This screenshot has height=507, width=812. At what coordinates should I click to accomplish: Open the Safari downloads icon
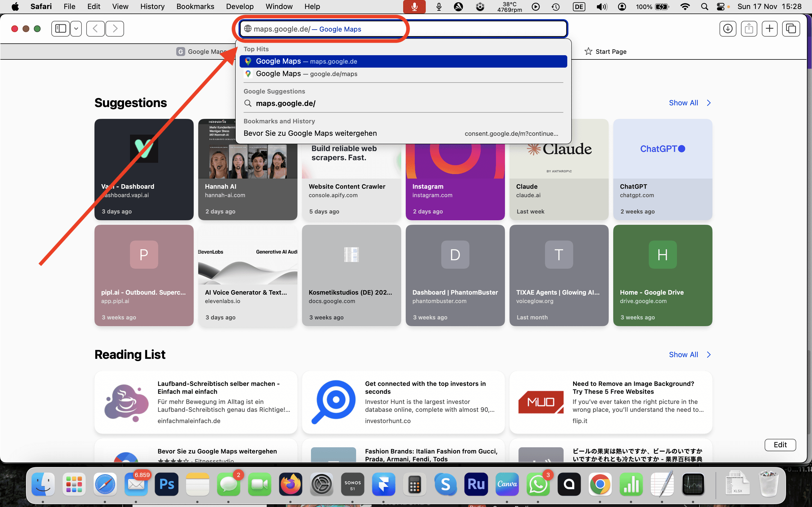point(727,29)
